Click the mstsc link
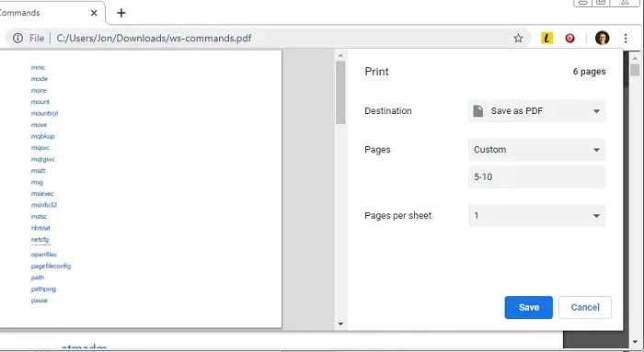644x352 pixels. point(39,217)
